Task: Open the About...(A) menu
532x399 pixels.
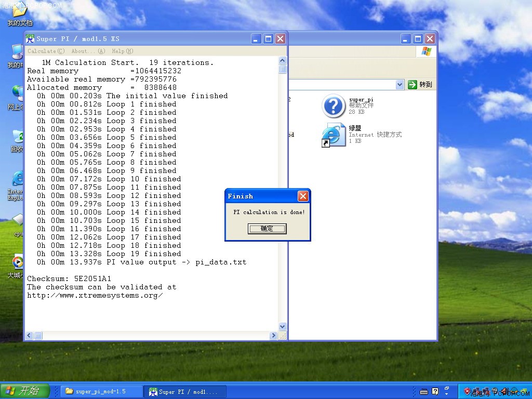Action: 88,51
